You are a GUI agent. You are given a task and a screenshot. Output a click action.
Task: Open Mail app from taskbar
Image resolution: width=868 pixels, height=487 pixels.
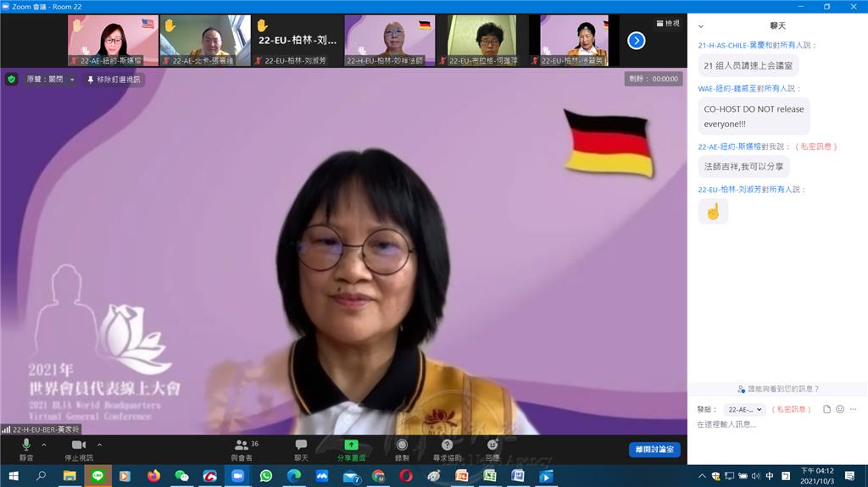tap(351, 476)
